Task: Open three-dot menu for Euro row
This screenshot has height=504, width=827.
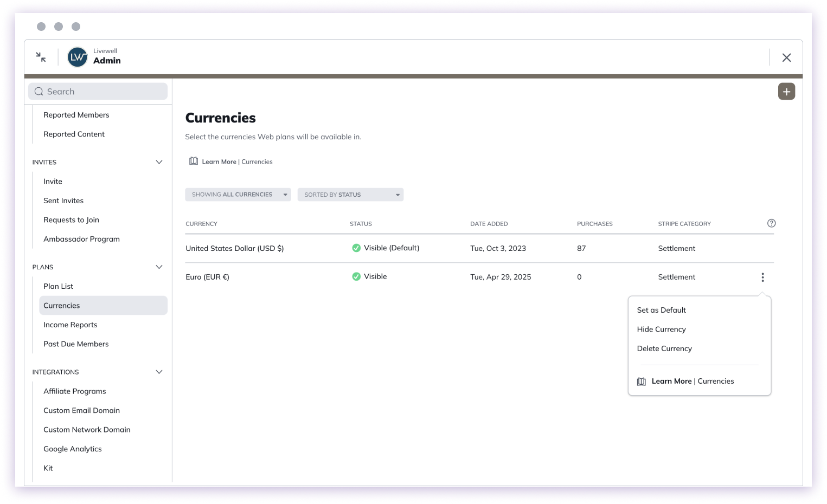Action: click(x=762, y=277)
